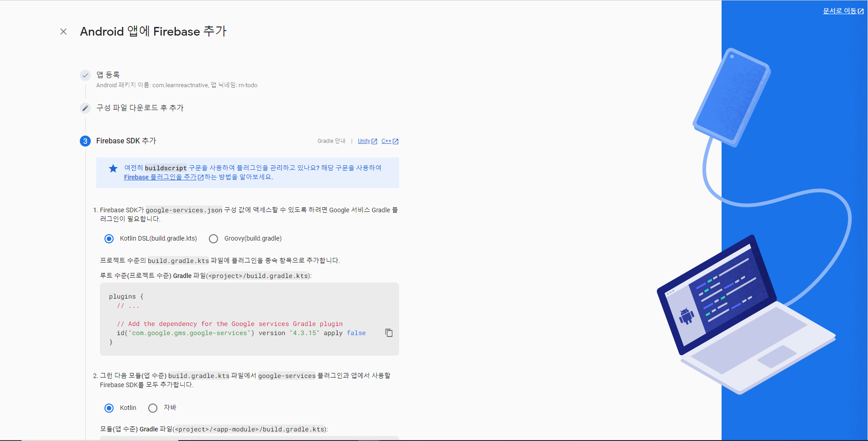Click the pencil edit icon for 구성 파일 다운로드
Screen dimensions: 868x441
tap(85, 108)
